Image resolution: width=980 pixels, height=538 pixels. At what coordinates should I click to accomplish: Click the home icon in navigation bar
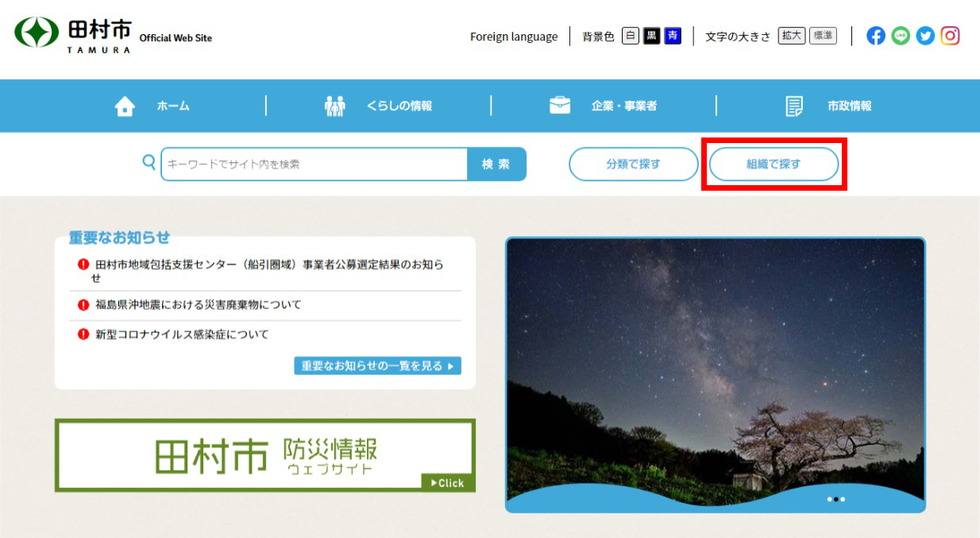point(125,106)
